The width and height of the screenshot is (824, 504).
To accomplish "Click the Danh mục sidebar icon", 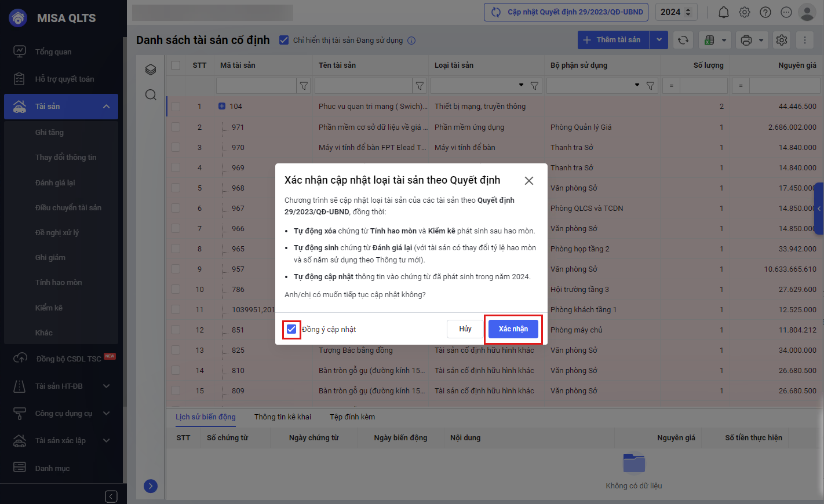I will [x=20, y=468].
